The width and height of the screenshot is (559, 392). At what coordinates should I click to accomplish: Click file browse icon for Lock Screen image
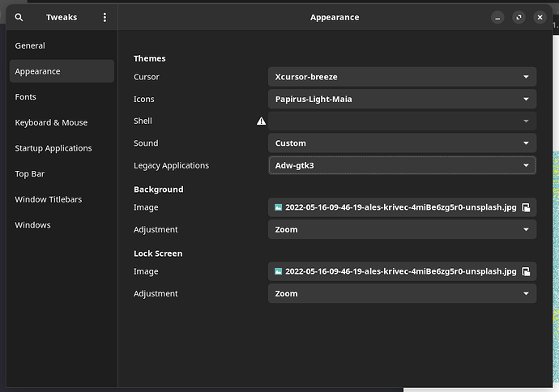coord(526,271)
